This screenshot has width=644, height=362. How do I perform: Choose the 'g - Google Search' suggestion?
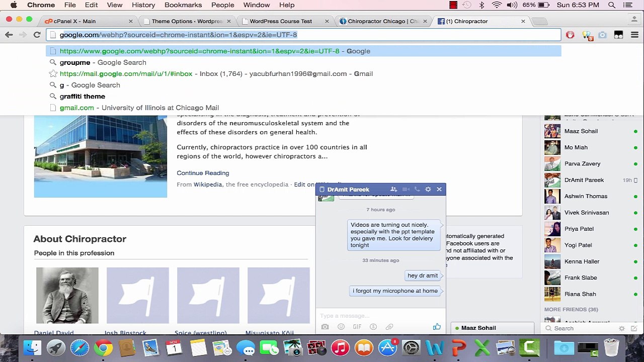303,85
